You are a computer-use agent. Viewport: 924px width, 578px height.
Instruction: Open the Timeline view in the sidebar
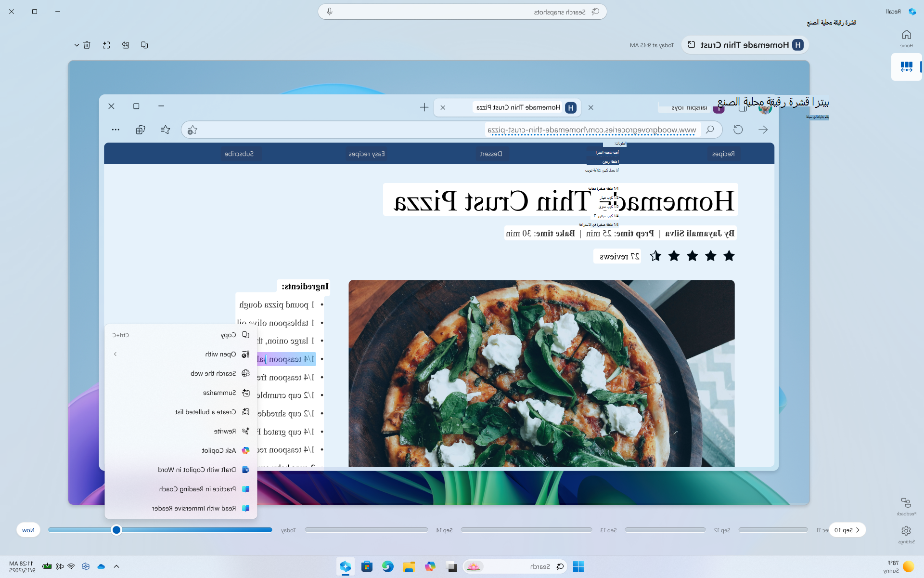(906, 67)
